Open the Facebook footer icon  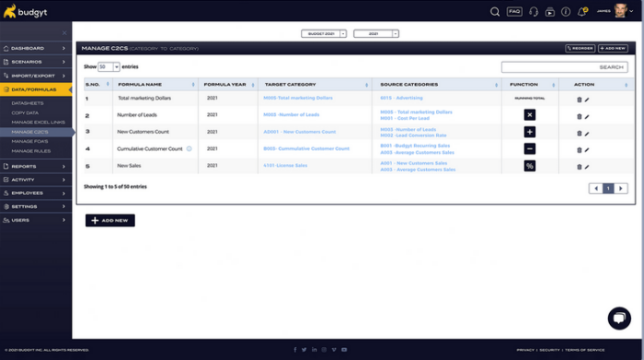coord(295,350)
